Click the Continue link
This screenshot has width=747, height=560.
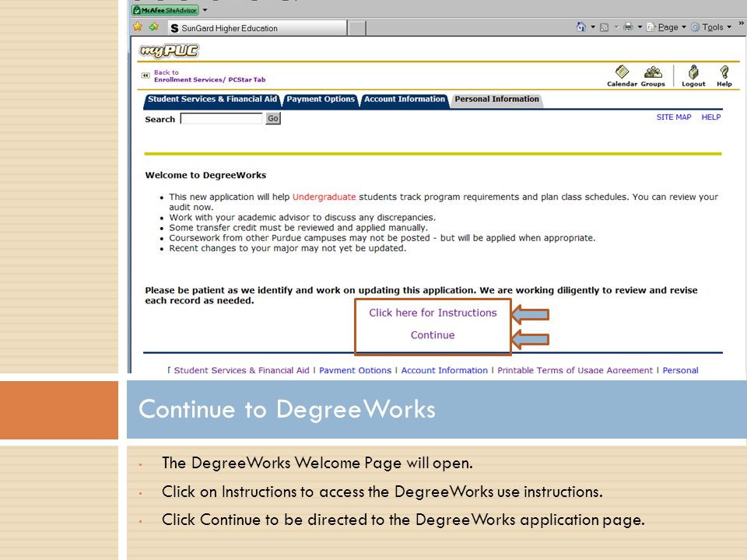[x=433, y=335]
